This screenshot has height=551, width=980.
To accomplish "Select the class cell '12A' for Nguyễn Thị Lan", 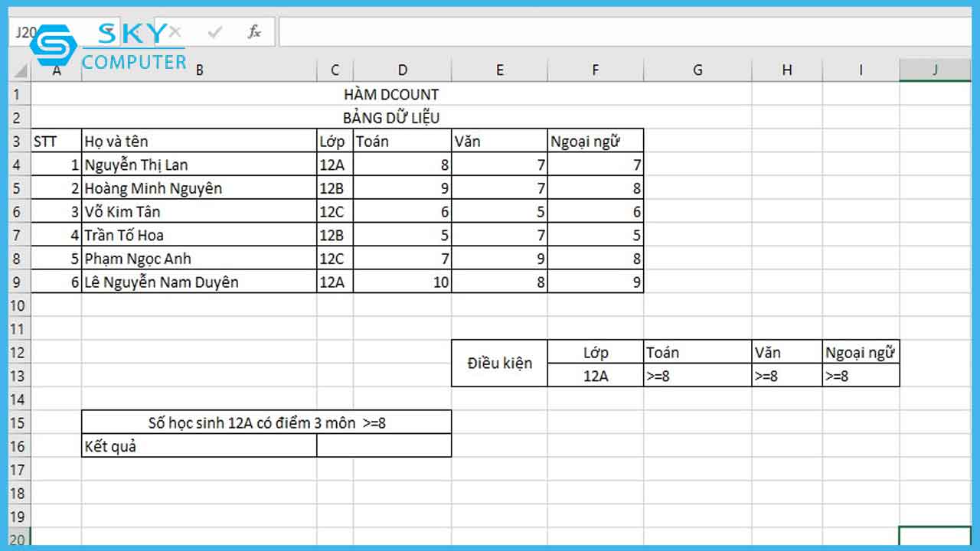I will pyautogui.click(x=335, y=165).
